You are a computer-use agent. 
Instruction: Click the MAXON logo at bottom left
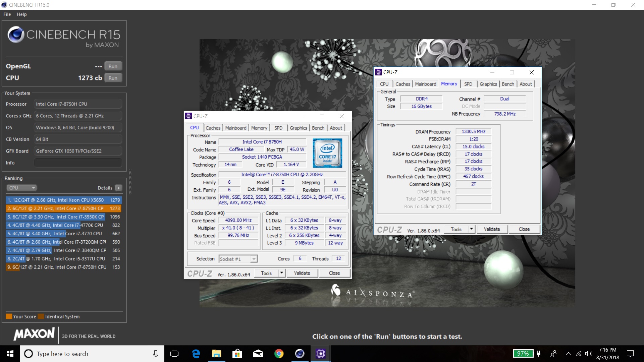(34, 334)
